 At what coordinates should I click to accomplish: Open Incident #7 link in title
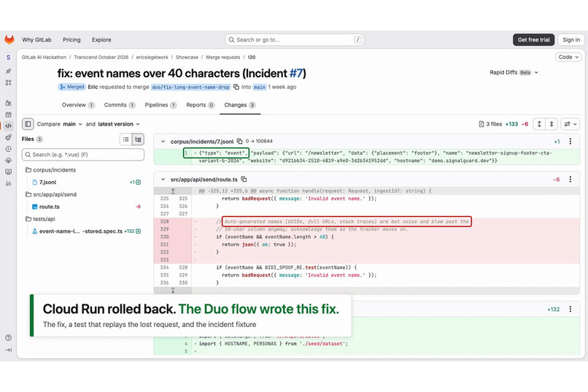coord(296,73)
